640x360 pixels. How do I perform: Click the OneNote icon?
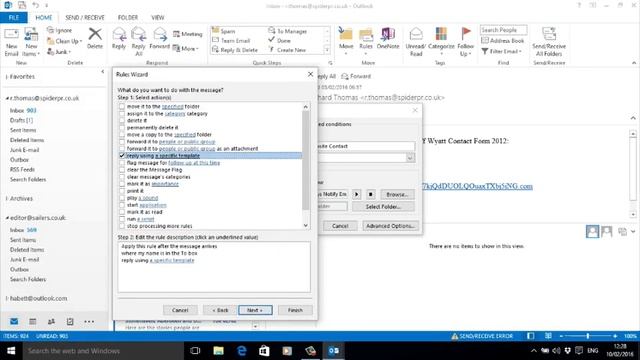point(388,34)
